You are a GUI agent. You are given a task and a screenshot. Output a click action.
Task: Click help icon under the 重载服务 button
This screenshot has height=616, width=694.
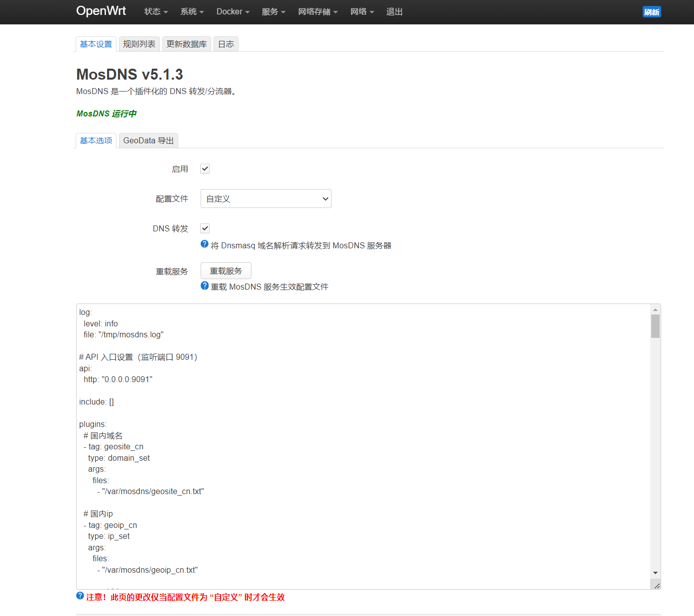click(x=204, y=286)
